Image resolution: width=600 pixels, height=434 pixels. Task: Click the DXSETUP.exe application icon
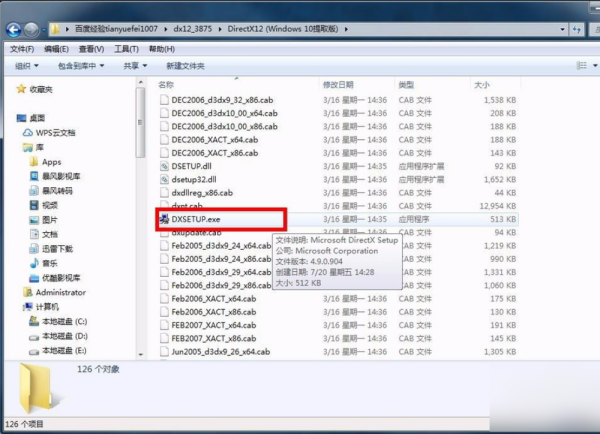(x=165, y=218)
